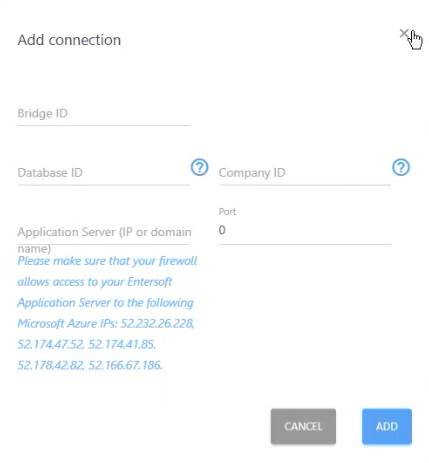
Task: Select the IP address 52.178.42.82
Action: click(x=51, y=366)
